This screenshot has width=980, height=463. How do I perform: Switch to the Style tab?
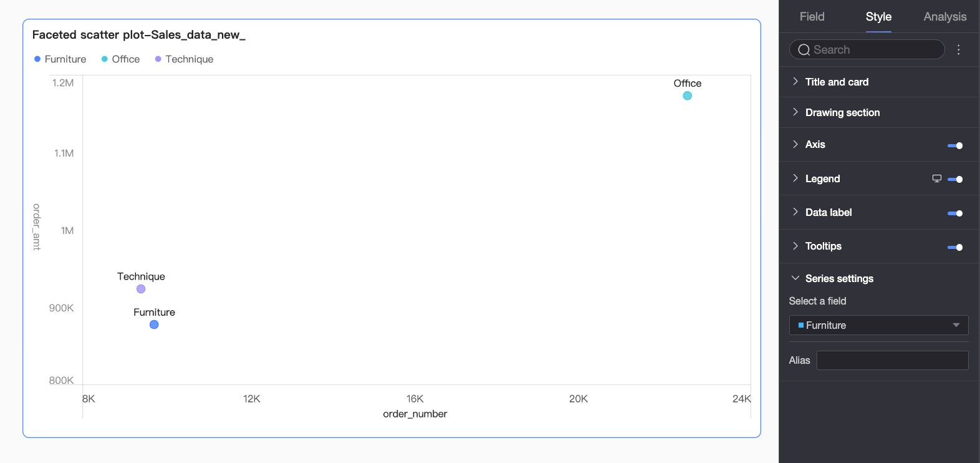(878, 17)
